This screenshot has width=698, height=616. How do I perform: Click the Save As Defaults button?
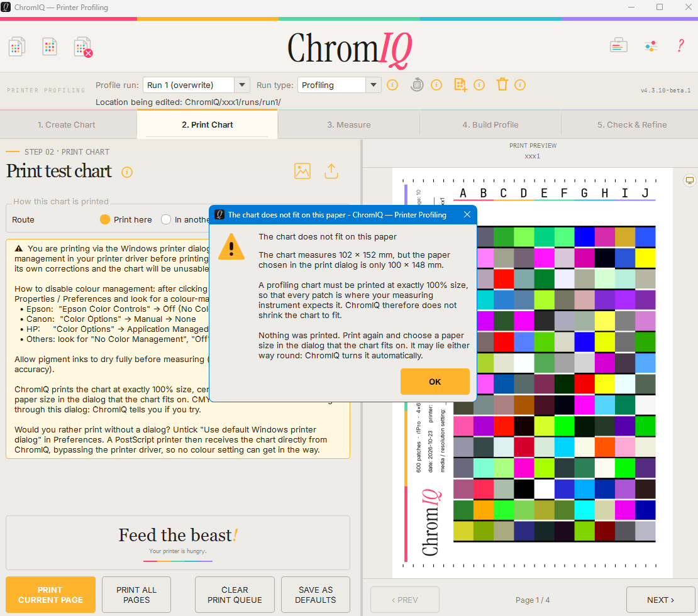[316, 595]
